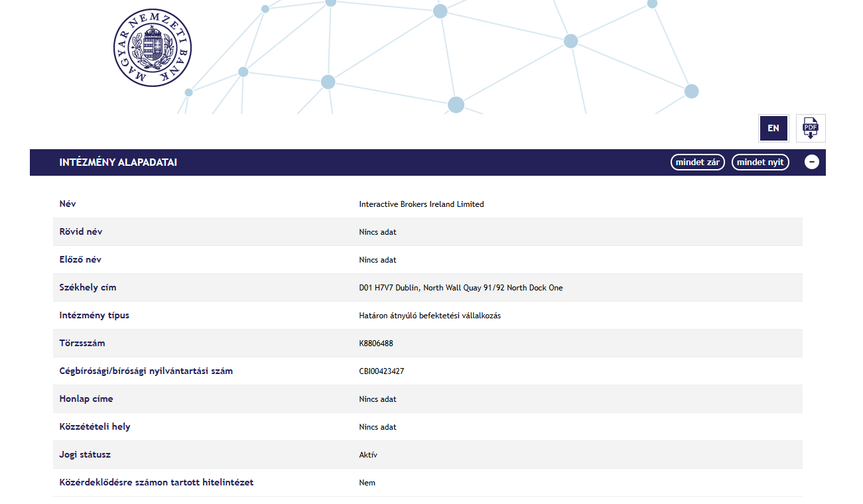Image resolution: width=863 pixels, height=504 pixels.
Task: Click "Nincs adat" in the Előző név row
Action: point(377,260)
